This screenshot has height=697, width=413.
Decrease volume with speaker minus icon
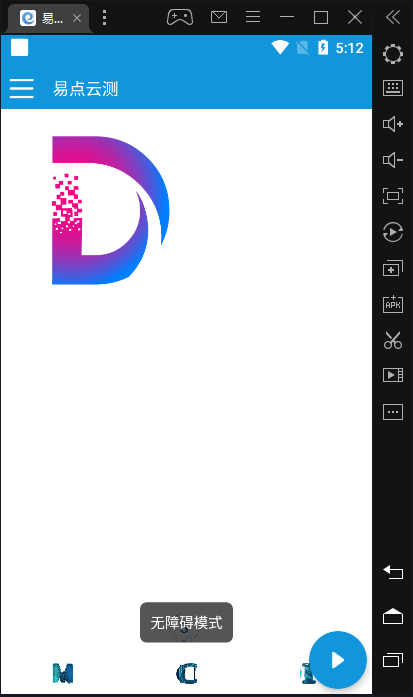[393, 160]
